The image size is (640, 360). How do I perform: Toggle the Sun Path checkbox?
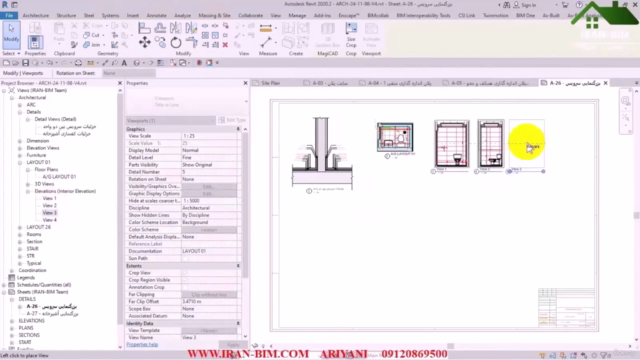(186, 258)
